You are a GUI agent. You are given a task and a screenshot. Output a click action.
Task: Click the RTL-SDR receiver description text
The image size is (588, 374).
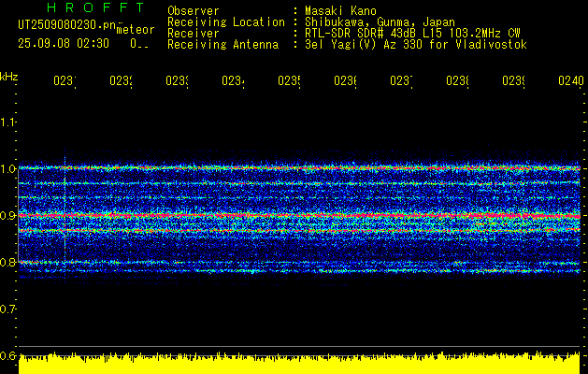(x=412, y=34)
